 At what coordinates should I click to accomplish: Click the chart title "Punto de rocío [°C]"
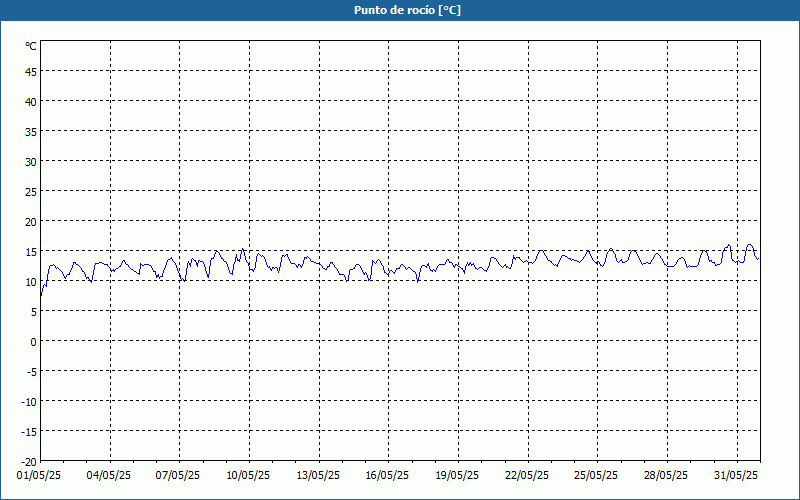point(407,10)
